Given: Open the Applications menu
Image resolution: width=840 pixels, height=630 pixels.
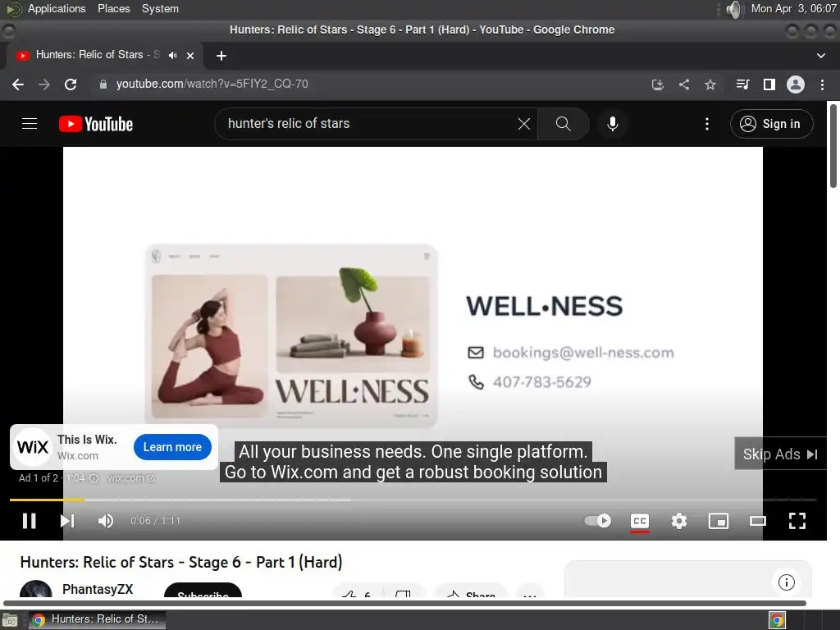Looking at the screenshot, I should 57,8.
